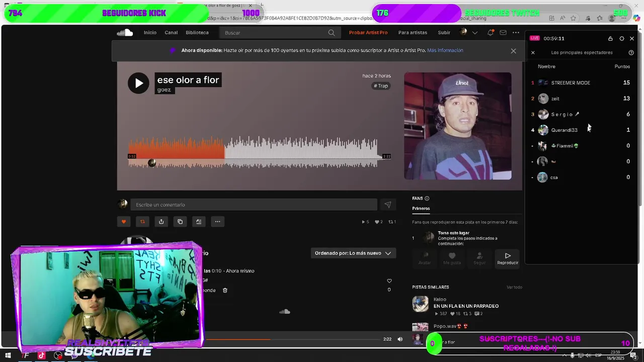This screenshot has height=362, width=644.
Task: Click the search magnifier icon
Action: click(x=332, y=33)
